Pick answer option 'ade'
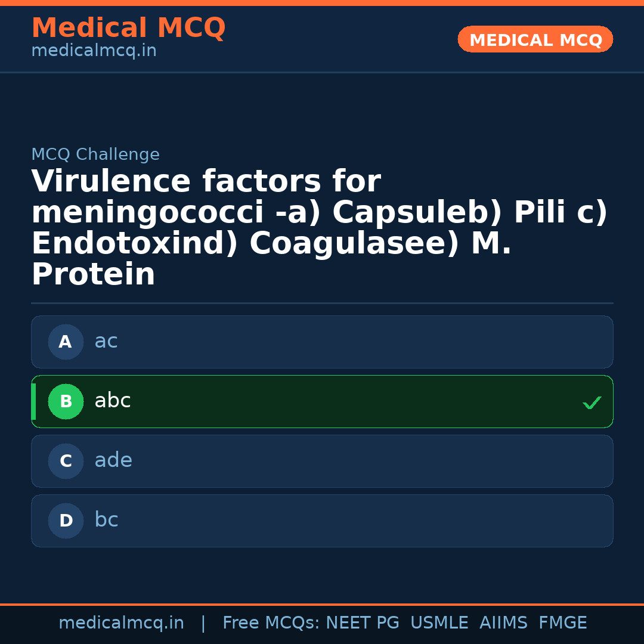Screen dimensions: 644x644 [113, 461]
